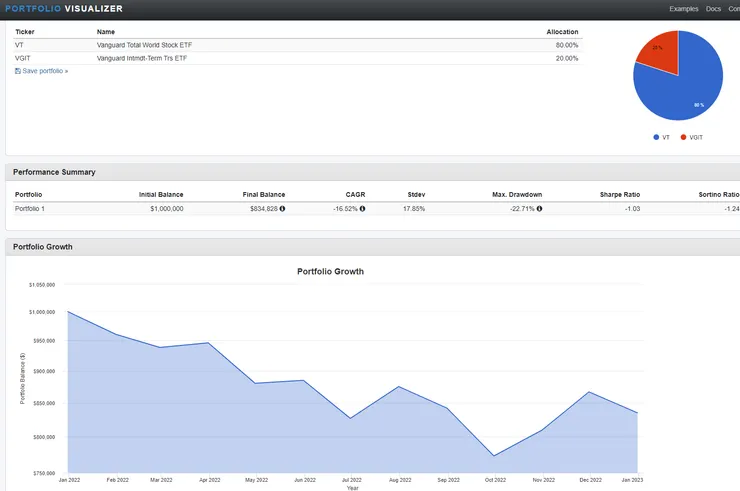740x491 pixels.
Task: Click the 80.00% allocation value
Action: click(x=567, y=45)
